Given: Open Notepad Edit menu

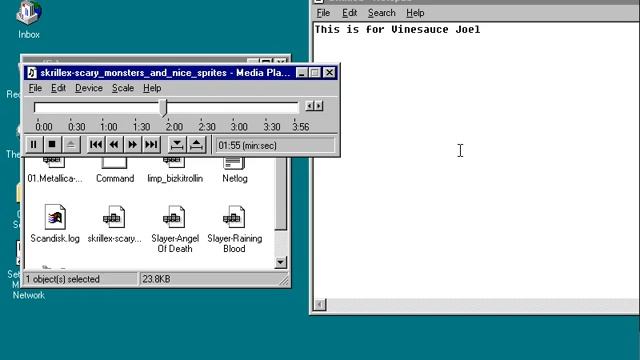Looking at the screenshot, I should point(349,13).
